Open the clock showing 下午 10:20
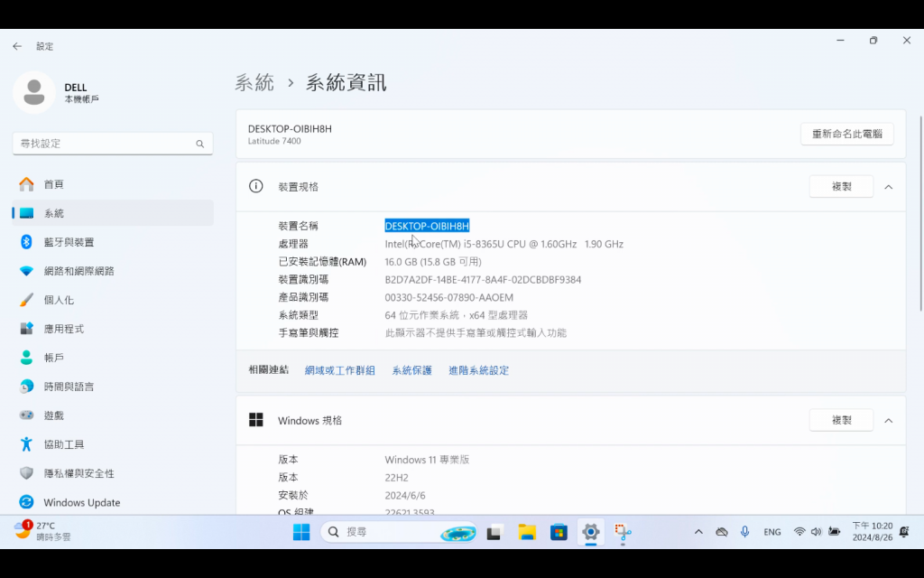 (x=873, y=531)
